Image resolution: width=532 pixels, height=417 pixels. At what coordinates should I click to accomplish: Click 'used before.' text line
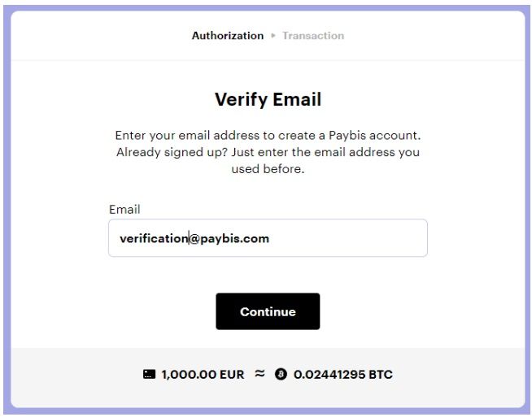268,170
